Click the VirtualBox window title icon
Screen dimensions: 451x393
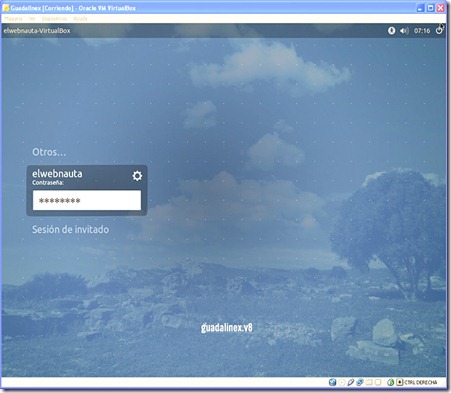click(x=6, y=8)
